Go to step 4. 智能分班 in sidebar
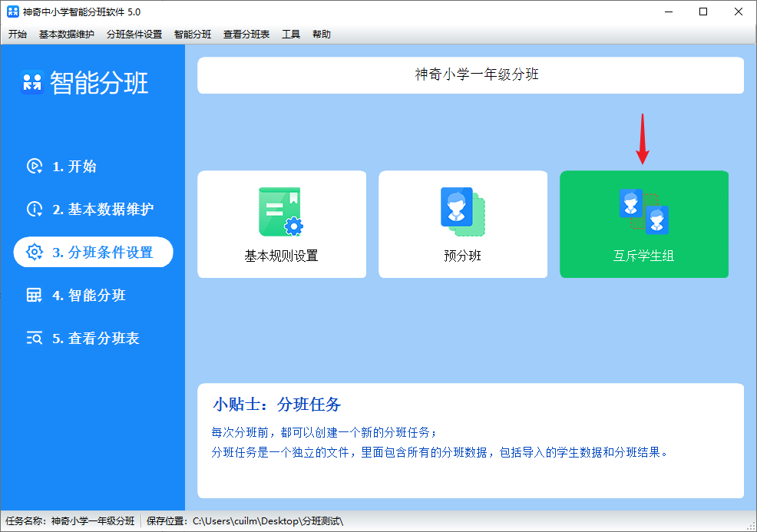Image resolution: width=757 pixels, height=532 pixels. 89,296
